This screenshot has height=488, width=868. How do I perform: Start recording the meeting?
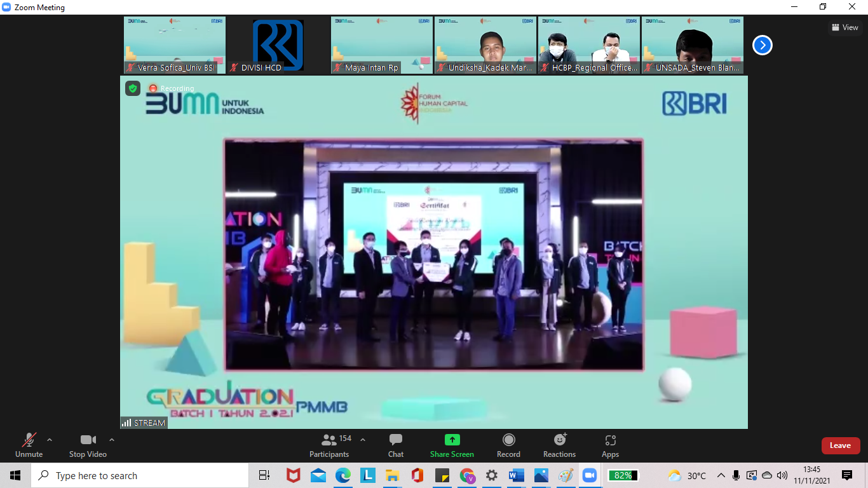(x=508, y=445)
